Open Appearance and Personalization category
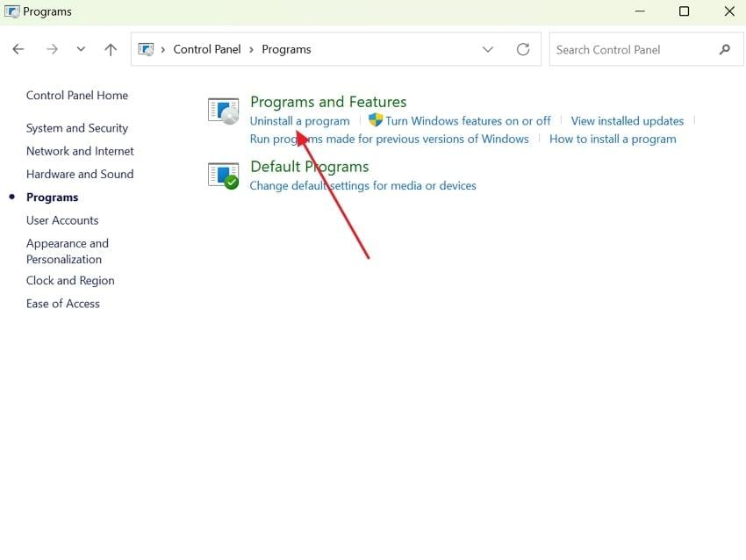 [68, 251]
